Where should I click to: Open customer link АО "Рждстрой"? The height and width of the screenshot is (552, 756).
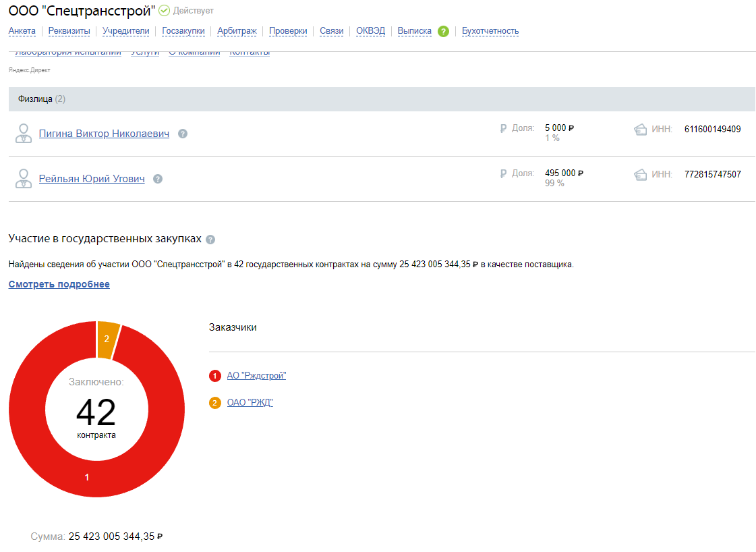256,376
